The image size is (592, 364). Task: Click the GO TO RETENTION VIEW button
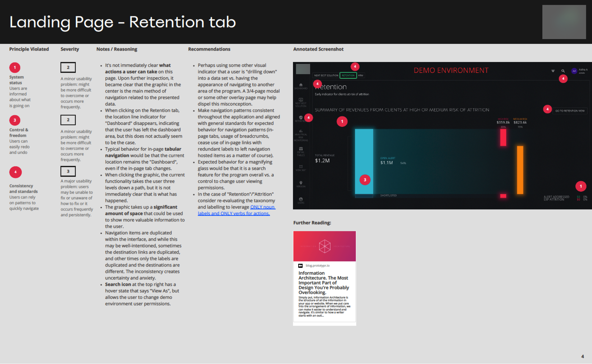coord(570,111)
